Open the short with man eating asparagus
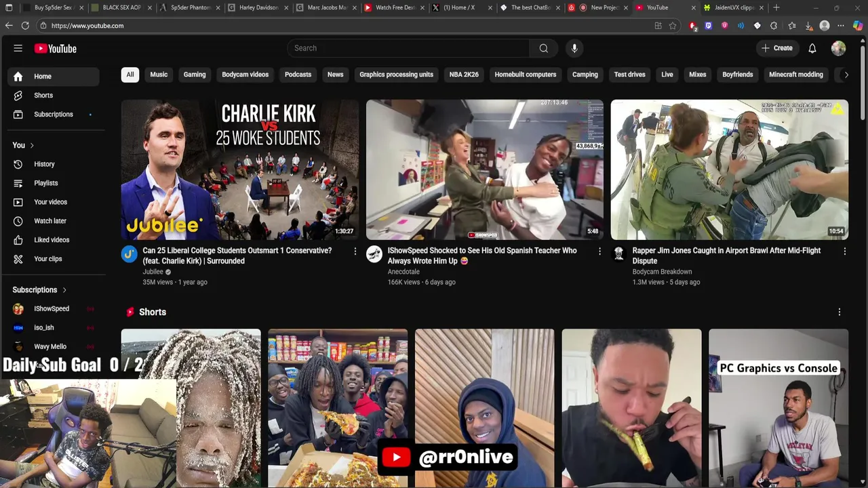The height and width of the screenshot is (488, 868). (x=631, y=408)
